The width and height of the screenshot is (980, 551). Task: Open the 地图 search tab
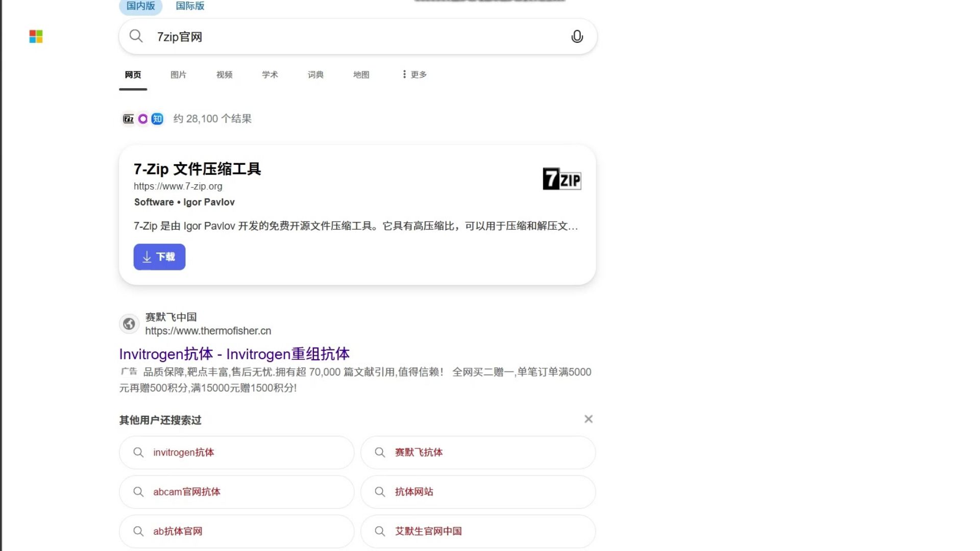pyautogui.click(x=361, y=74)
